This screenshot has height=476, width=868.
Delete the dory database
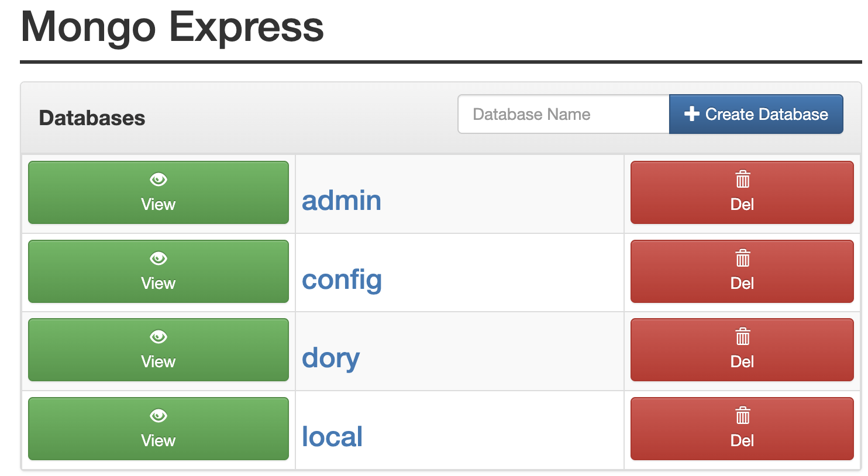point(742,350)
